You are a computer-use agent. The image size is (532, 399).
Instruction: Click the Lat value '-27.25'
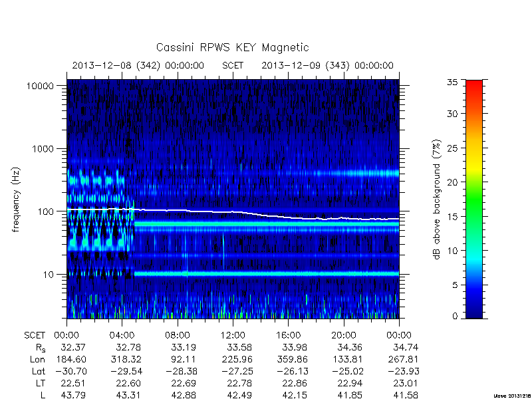point(237,372)
